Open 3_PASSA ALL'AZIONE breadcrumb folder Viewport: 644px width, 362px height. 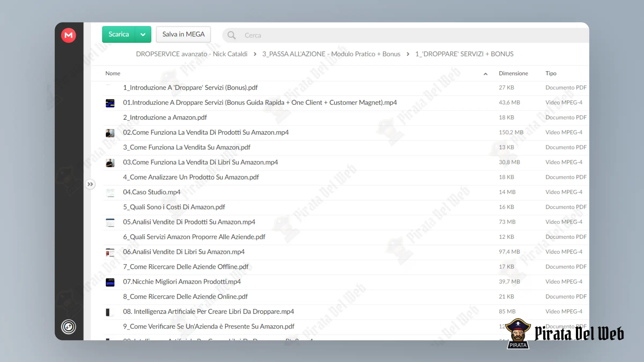tap(331, 54)
